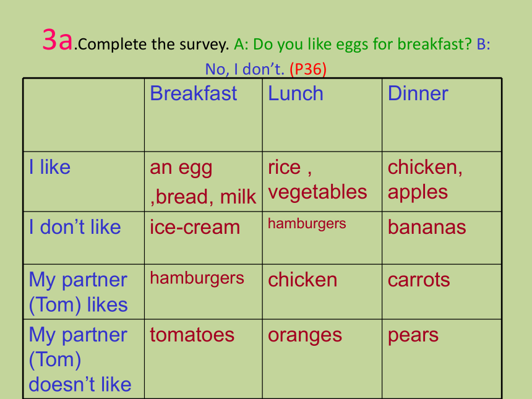Select the 'oranges' cell
The height and width of the screenshot is (399, 532).
pos(305,336)
